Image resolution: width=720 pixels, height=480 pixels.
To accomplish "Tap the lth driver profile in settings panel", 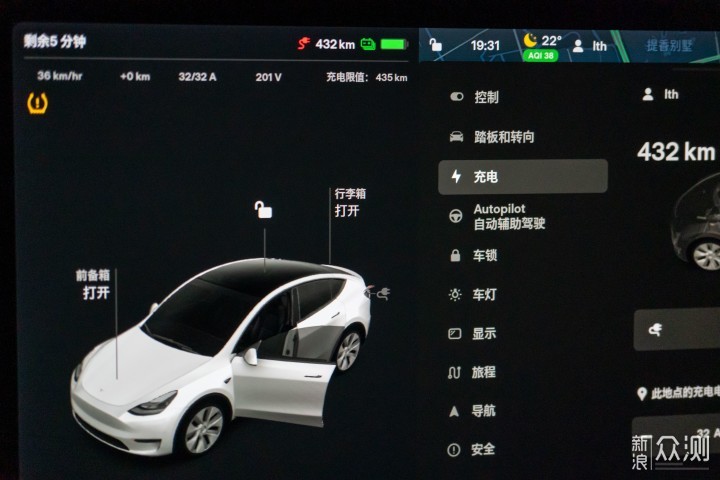I will pos(660,94).
